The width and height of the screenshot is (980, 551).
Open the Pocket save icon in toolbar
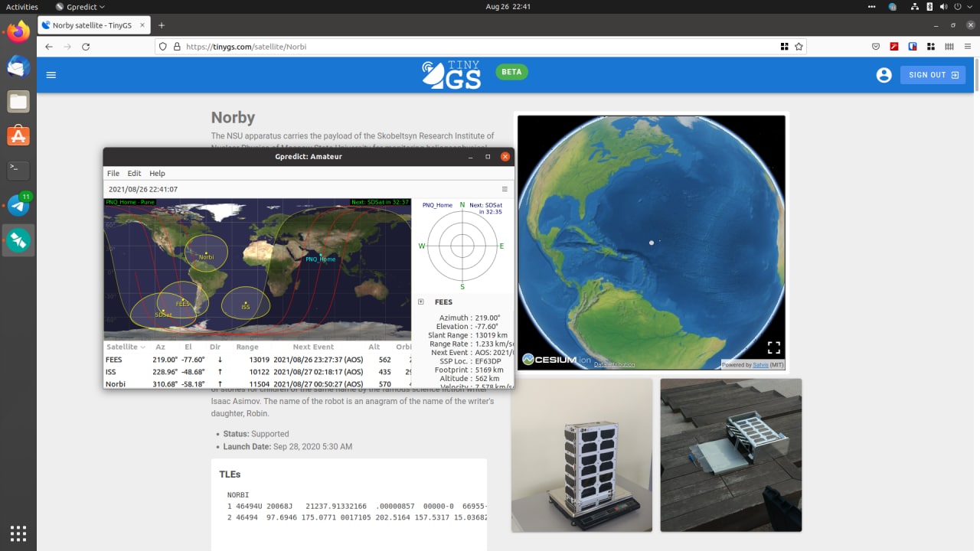point(876,47)
